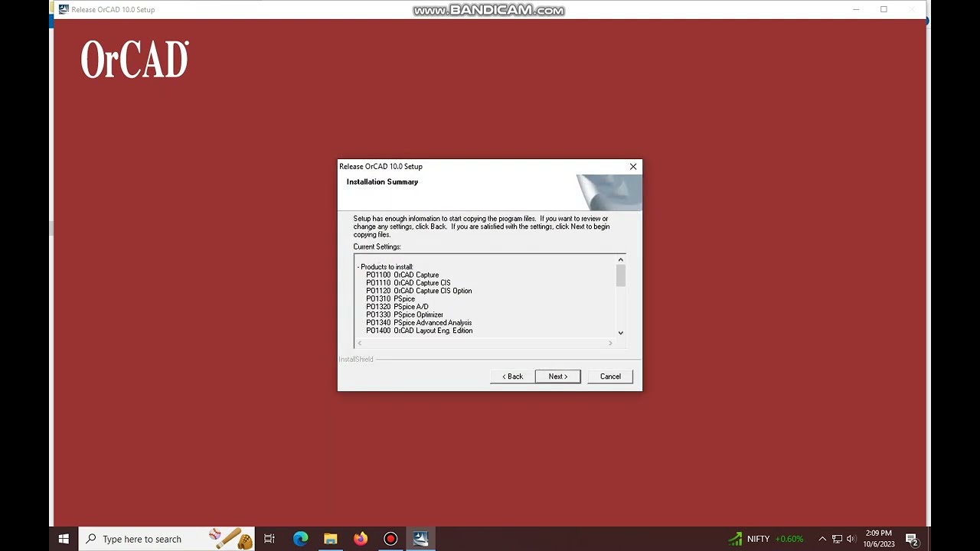The width and height of the screenshot is (980, 551).
Task: Select 'PO1310 PSpice' line
Action: [x=390, y=299]
